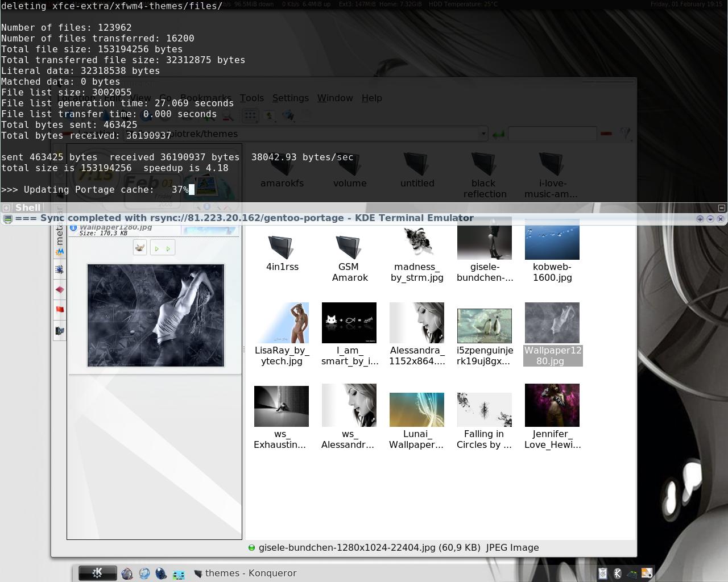
Task: Click the Bluetooth tray icon
Action: point(618,573)
